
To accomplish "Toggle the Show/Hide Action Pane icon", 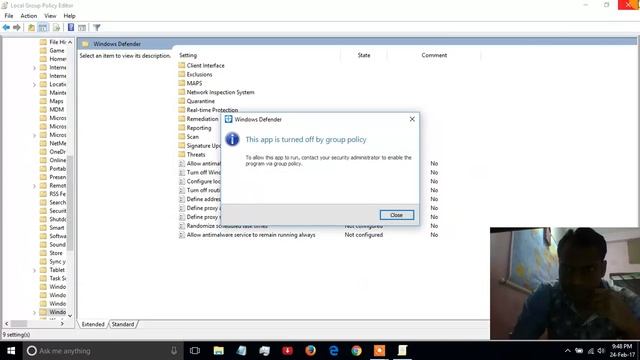I will 82,28.
